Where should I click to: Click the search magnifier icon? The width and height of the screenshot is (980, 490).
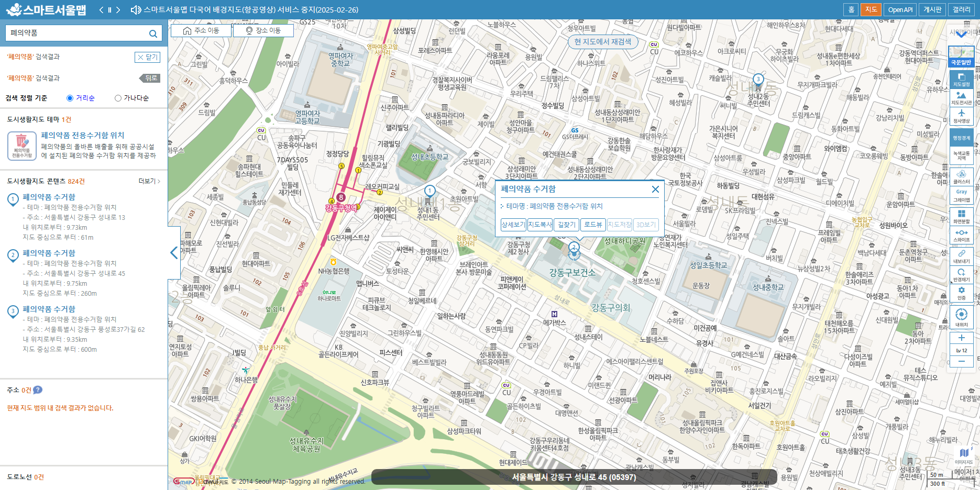click(x=153, y=34)
